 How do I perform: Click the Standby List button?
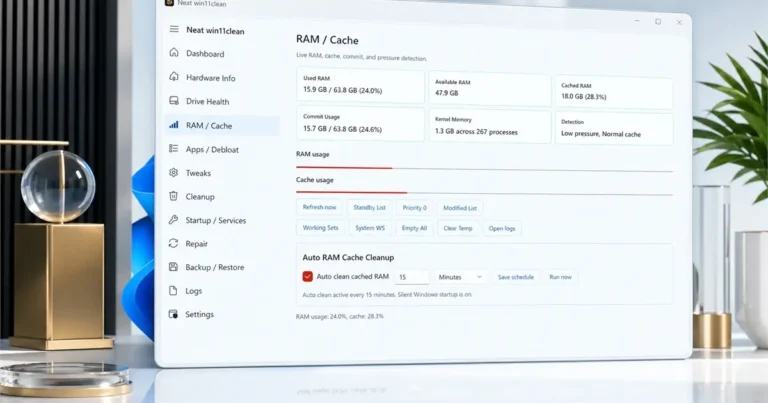(x=370, y=208)
